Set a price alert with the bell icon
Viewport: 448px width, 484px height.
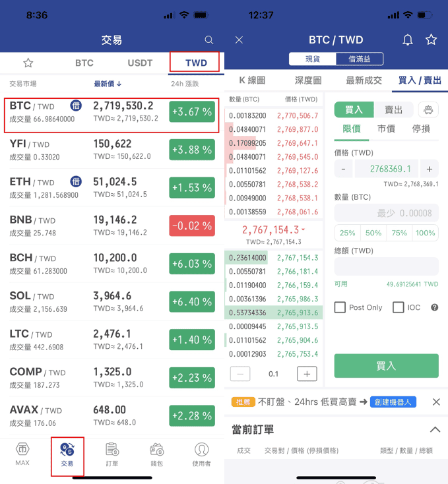[x=408, y=40]
